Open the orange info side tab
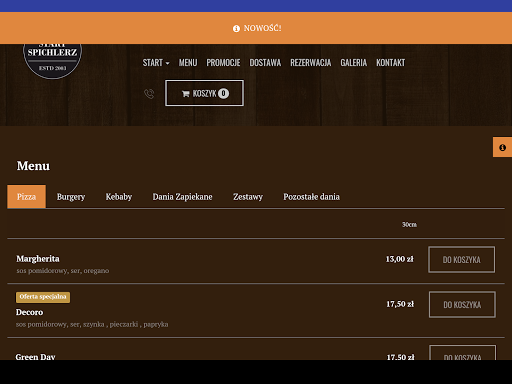The height and width of the screenshot is (384, 512). tap(502, 147)
